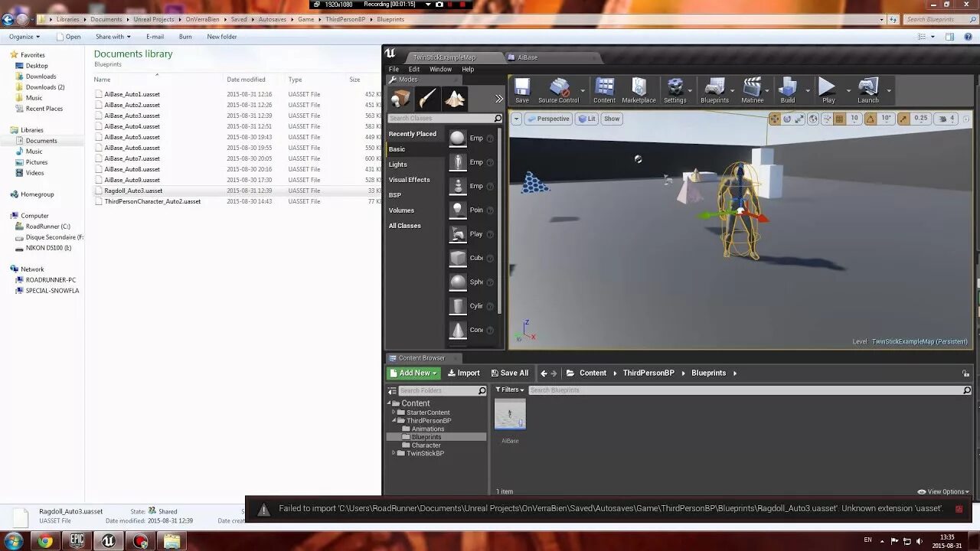Select the Cone shape icon
The height and width of the screenshot is (551, 980).
(x=457, y=330)
